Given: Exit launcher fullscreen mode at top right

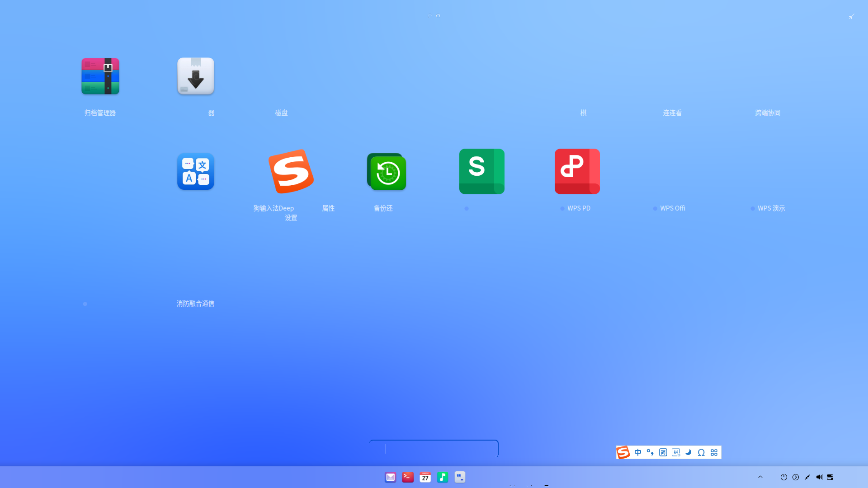Looking at the screenshot, I should 852,16.
